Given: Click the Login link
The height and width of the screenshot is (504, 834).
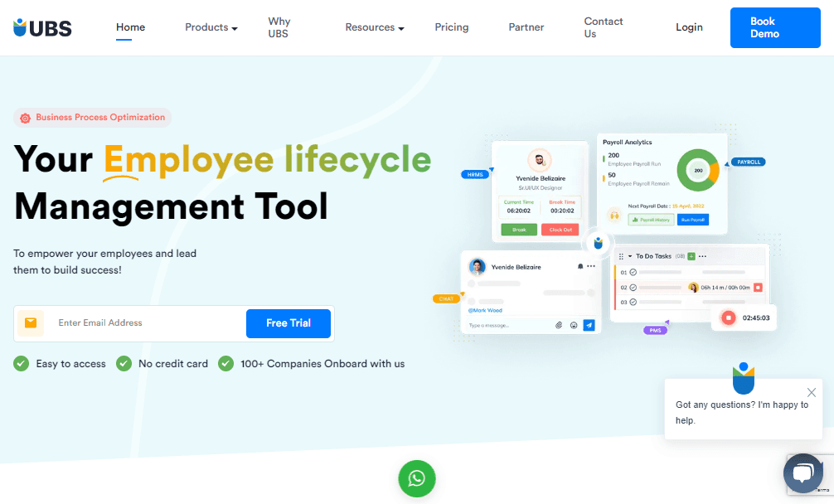Looking at the screenshot, I should pyautogui.click(x=689, y=27).
